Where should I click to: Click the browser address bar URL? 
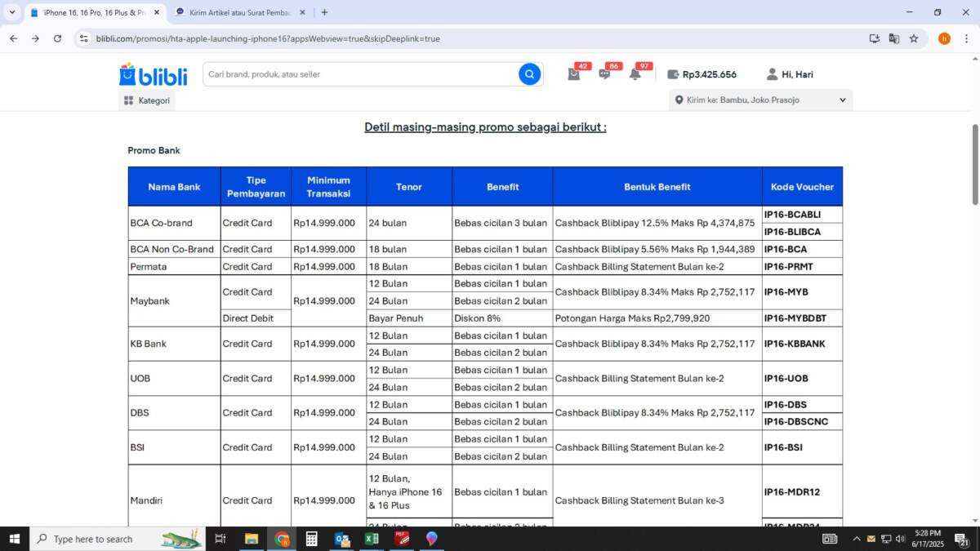[268, 38]
